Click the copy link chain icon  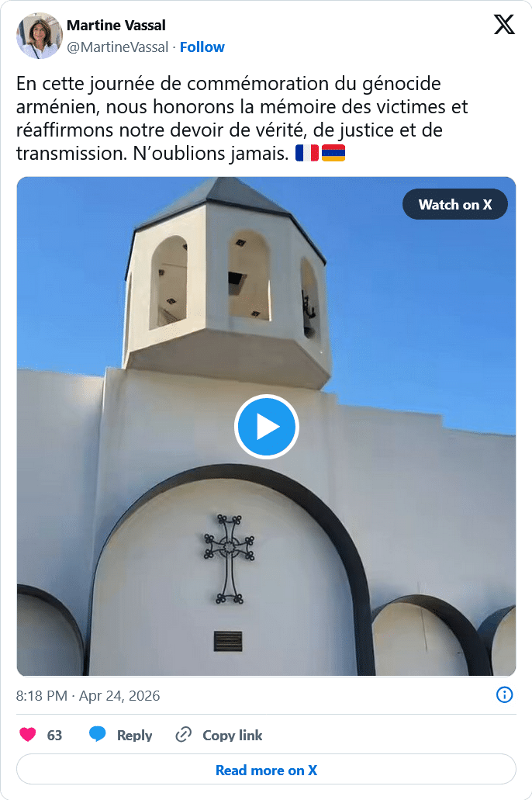tap(183, 735)
